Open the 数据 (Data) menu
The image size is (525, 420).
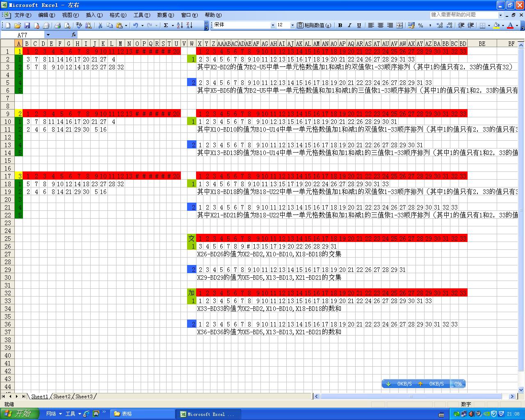point(165,15)
